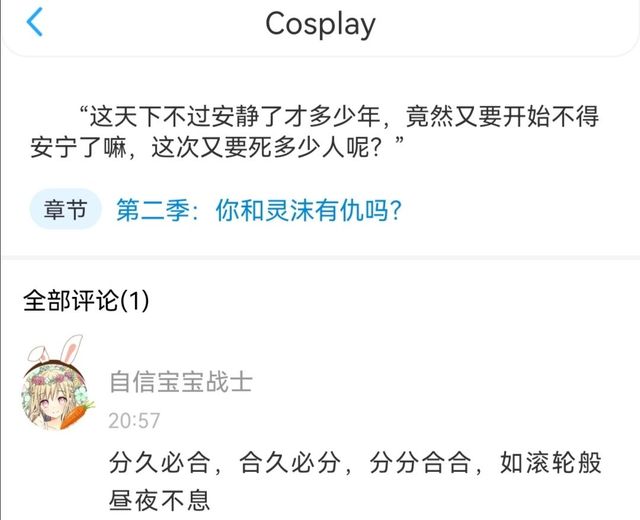Tap the gray divider above comments
The height and width of the screenshot is (520, 640).
[x=320, y=258]
